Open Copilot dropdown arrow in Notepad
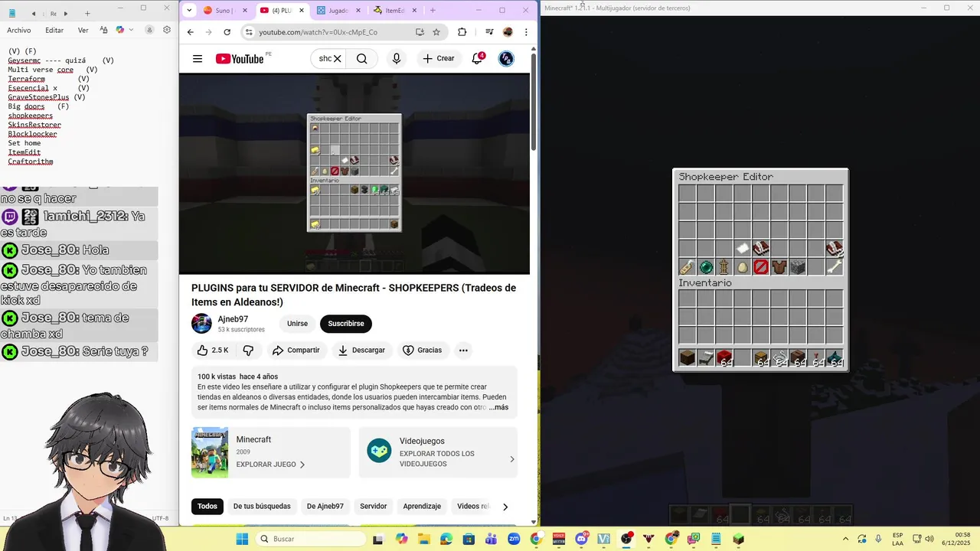 click(131, 30)
